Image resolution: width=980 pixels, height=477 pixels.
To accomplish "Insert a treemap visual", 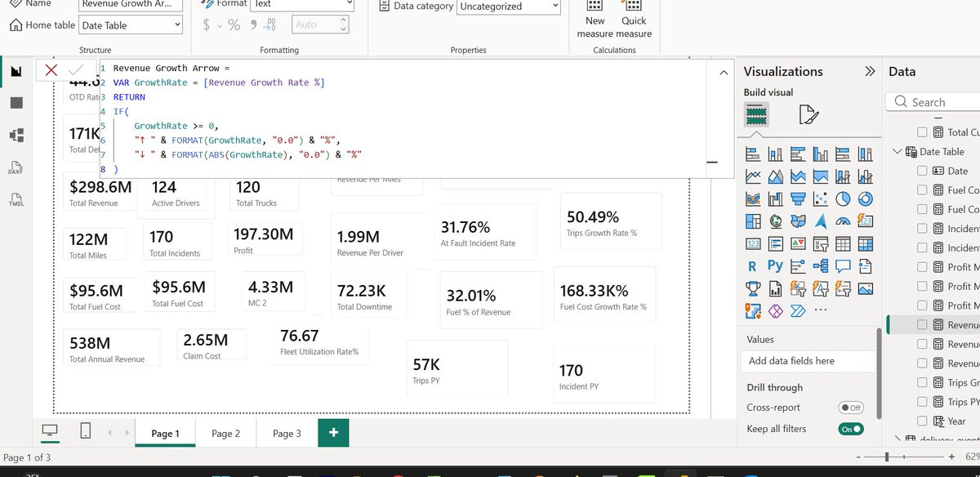I will [x=753, y=221].
